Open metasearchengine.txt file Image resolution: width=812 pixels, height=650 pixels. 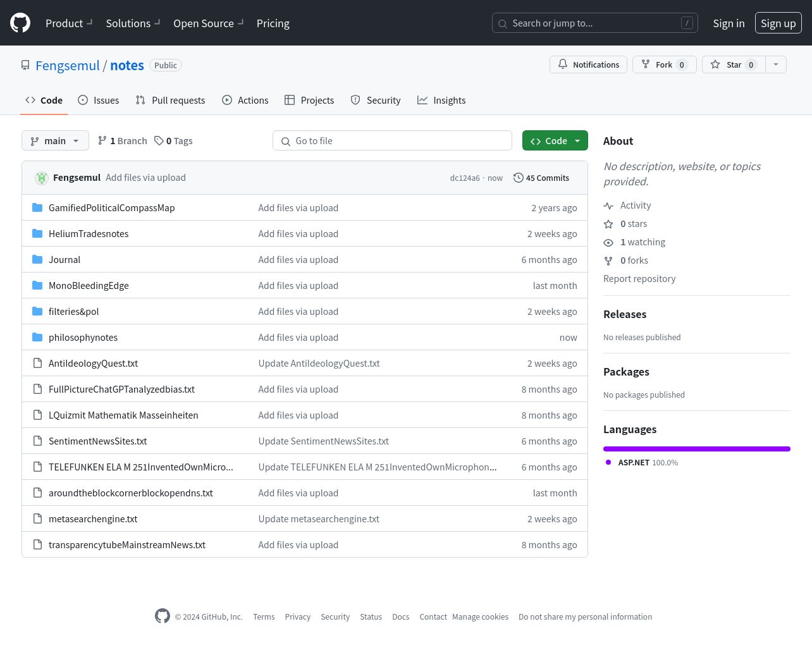coord(93,518)
